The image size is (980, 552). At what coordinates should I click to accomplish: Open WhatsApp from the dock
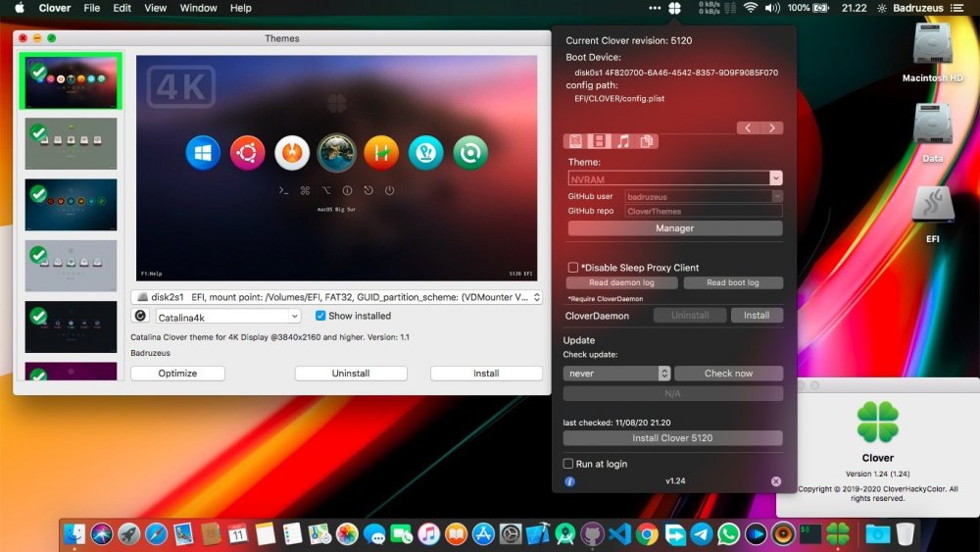click(729, 534)
